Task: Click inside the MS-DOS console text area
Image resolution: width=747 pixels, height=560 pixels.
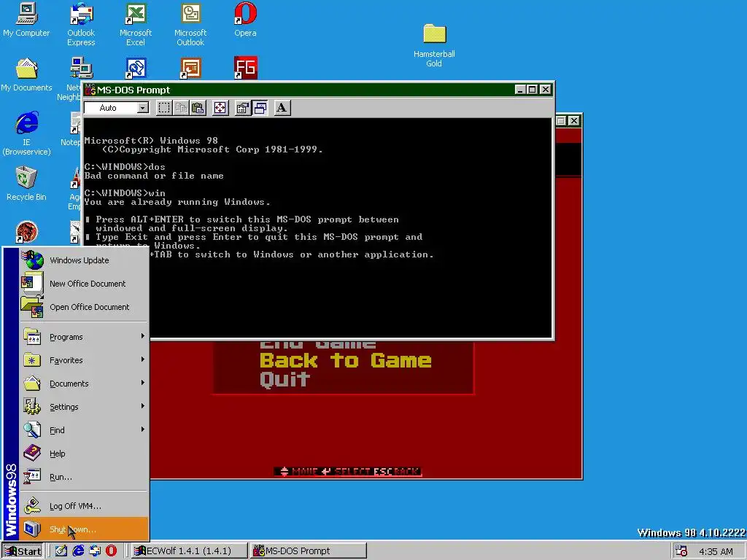Action: point(318,227)
